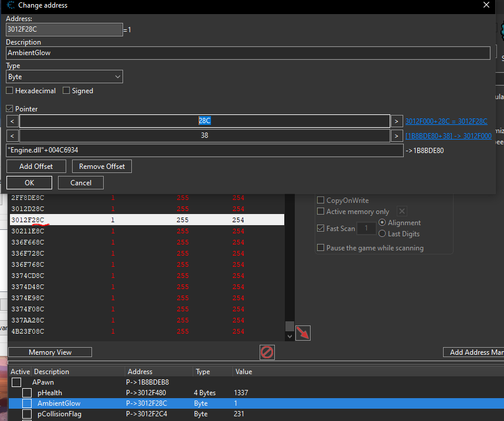Viewport: 504px width, 421px height.
Task: Close the Change address dialog
Action: (486, 5)
